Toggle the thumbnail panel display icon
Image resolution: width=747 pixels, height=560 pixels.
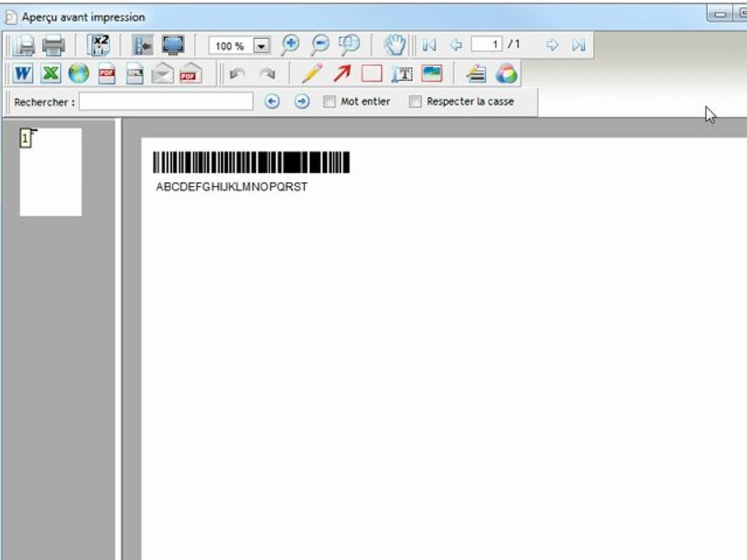tap(142, 45)
